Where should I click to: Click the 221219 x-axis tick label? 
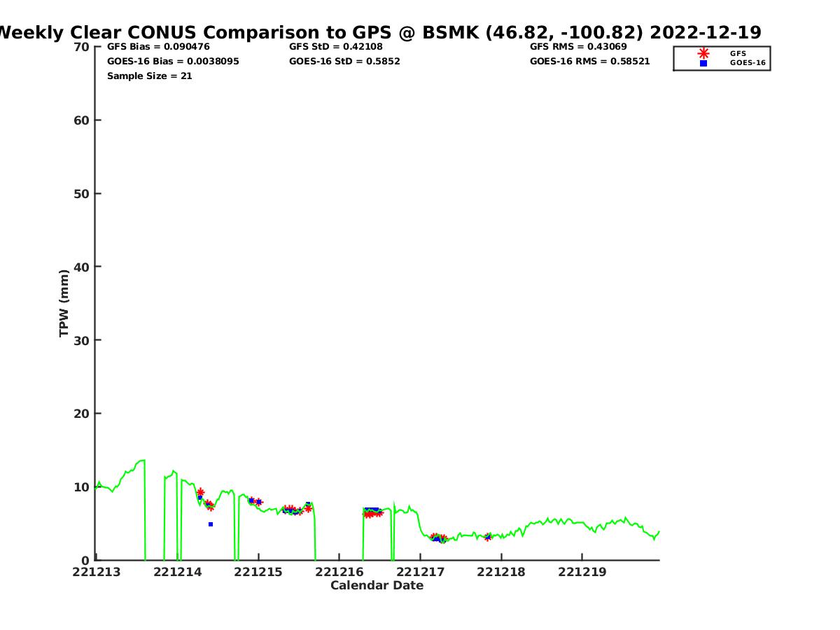click(582, 572)
